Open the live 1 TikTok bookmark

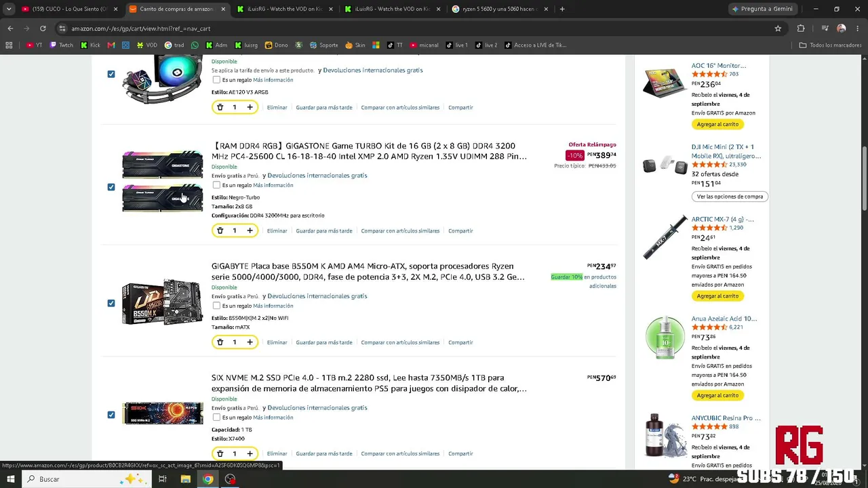pyautogui.click(x=457, y=45)
